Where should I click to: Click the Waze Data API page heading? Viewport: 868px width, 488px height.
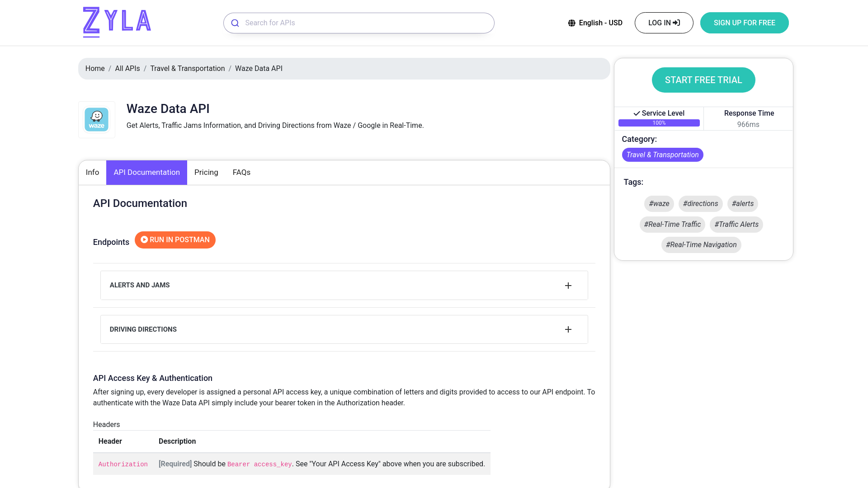[168, 109]
